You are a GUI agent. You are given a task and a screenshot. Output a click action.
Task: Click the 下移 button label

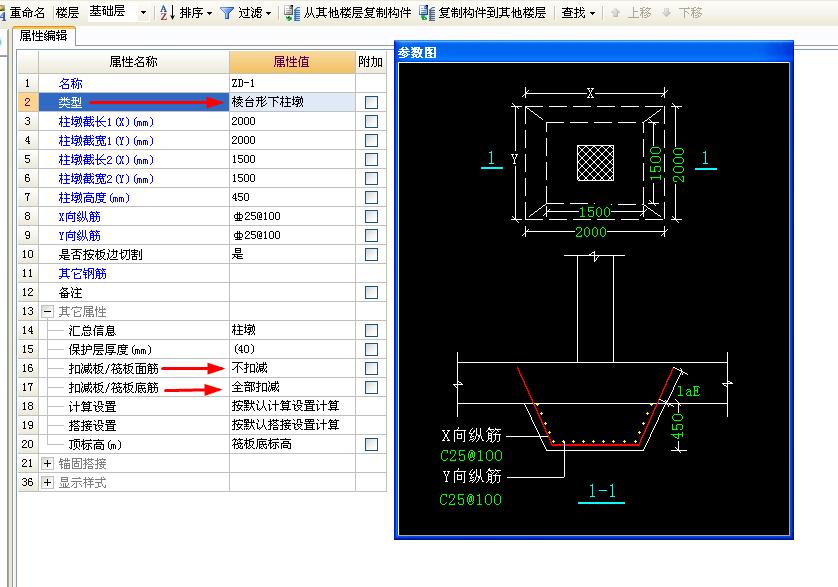[690, 13]
